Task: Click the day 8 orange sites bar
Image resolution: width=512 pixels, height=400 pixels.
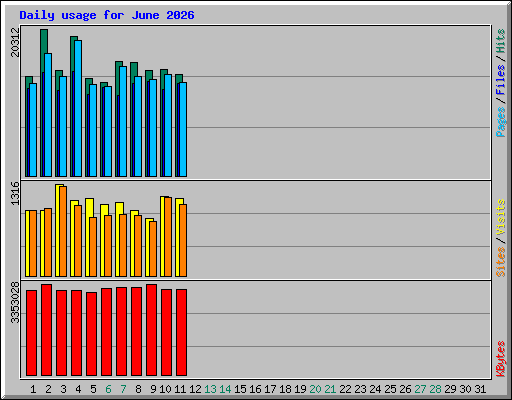Action: 138,246
